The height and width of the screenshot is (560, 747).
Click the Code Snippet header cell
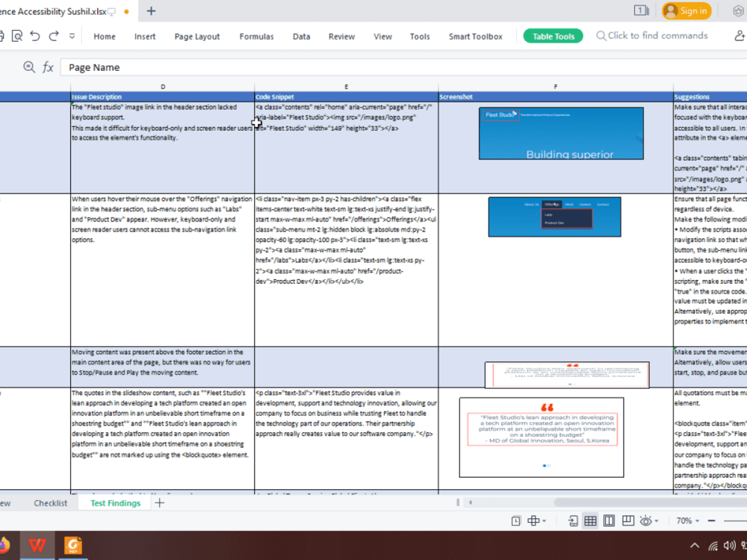[x=347, y=96]
